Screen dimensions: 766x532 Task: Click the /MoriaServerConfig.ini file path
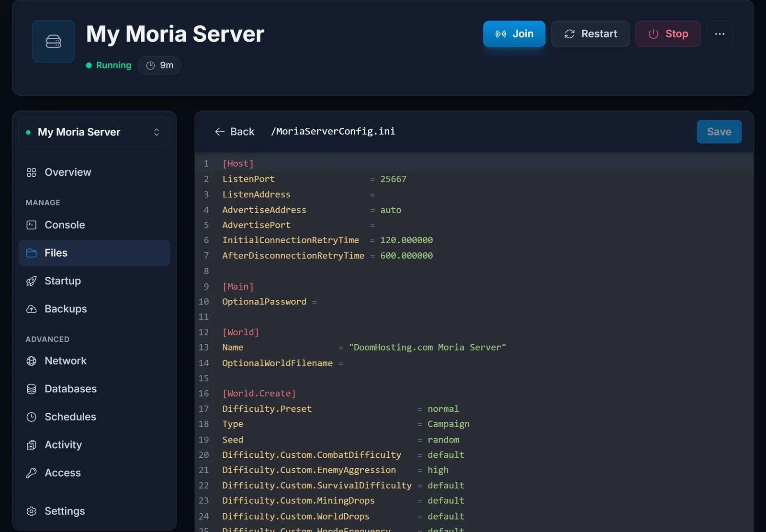333,131
